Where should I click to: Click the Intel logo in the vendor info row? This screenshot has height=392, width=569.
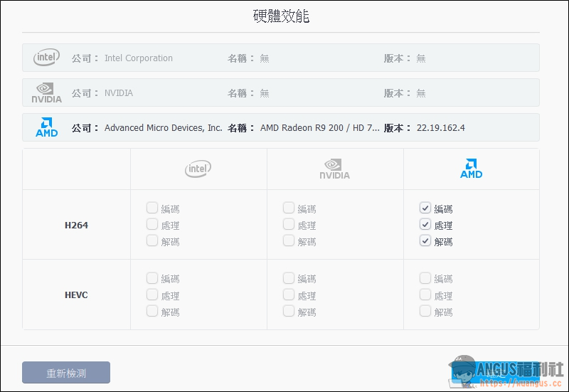point(46,58)
